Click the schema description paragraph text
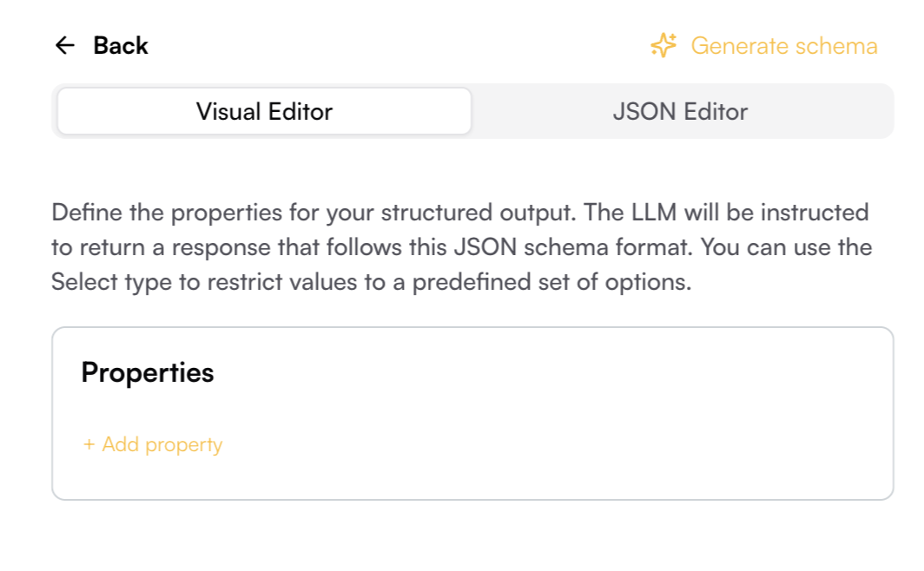This screenshot has height=571, width=924. tap(461, 246)
